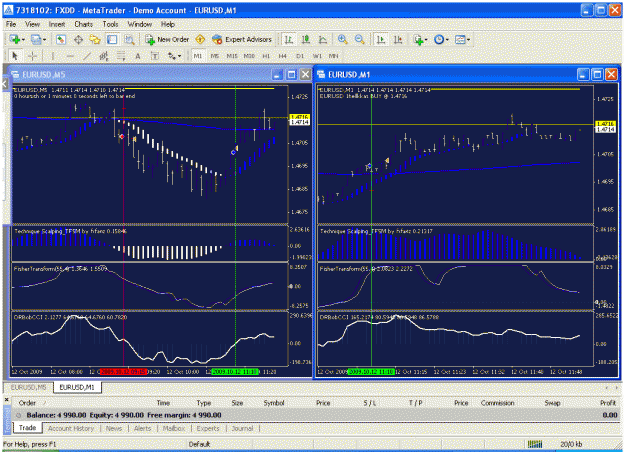
Task: Click the New Chart toolbar icon
Action: (x=15, y=39)
